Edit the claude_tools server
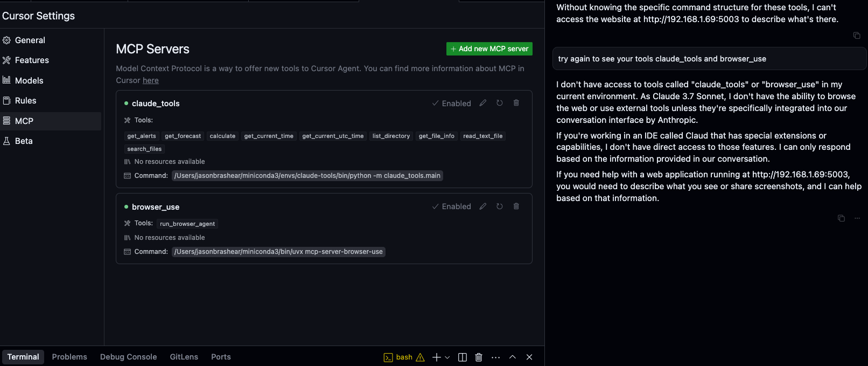868x366 pixels. point(483,103)
